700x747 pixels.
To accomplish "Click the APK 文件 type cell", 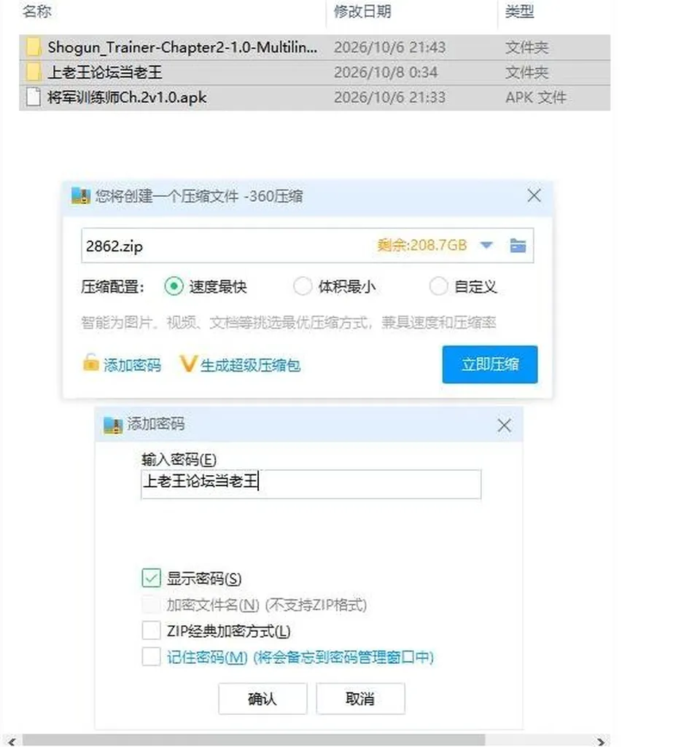I will [536, 97].
